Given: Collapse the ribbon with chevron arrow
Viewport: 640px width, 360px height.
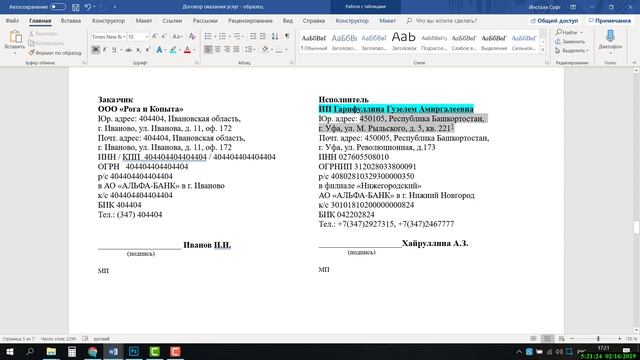Looking at the screenshot, I should pyautogui.click(x=634, y=63).
